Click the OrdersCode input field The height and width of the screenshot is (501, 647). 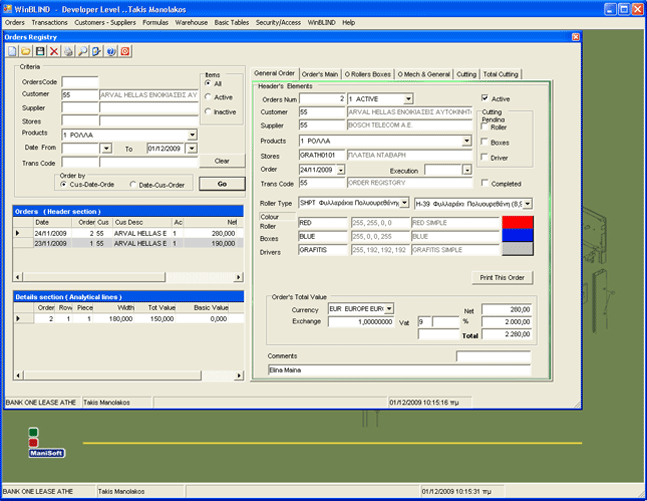[x=80, y=82]
